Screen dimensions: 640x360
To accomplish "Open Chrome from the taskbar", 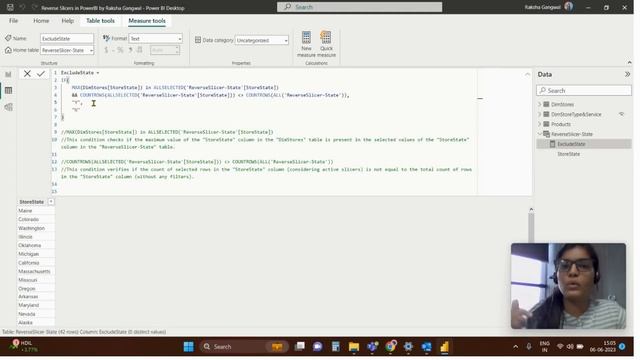I will [x=391, y=347].
